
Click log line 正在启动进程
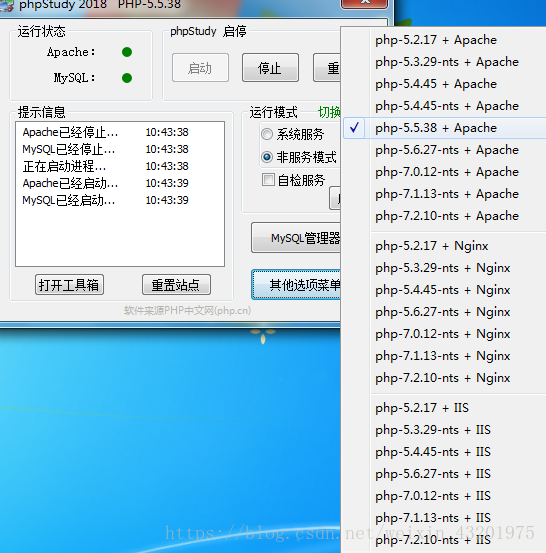point(105,166)
